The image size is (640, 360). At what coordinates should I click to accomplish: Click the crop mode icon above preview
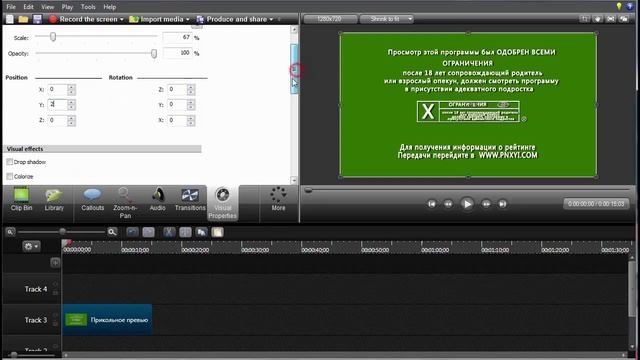584,19
